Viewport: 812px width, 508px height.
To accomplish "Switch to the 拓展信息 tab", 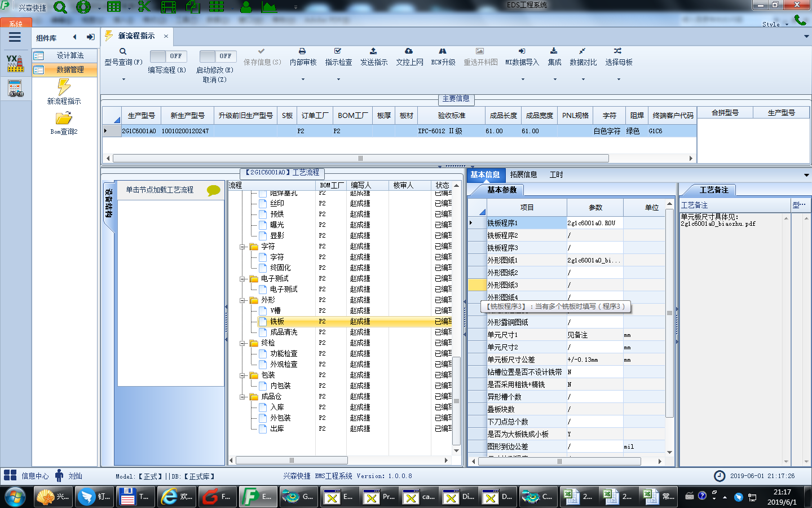I will (x=523, y=174).
